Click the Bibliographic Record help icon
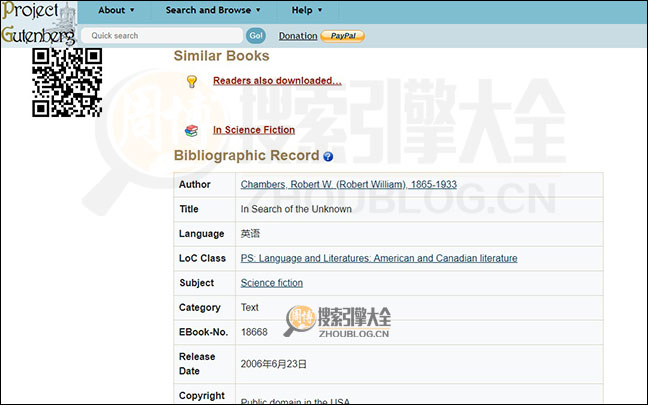Image resolution: width=648 pixels, height=405 pixels. click(x=328, y=157)
